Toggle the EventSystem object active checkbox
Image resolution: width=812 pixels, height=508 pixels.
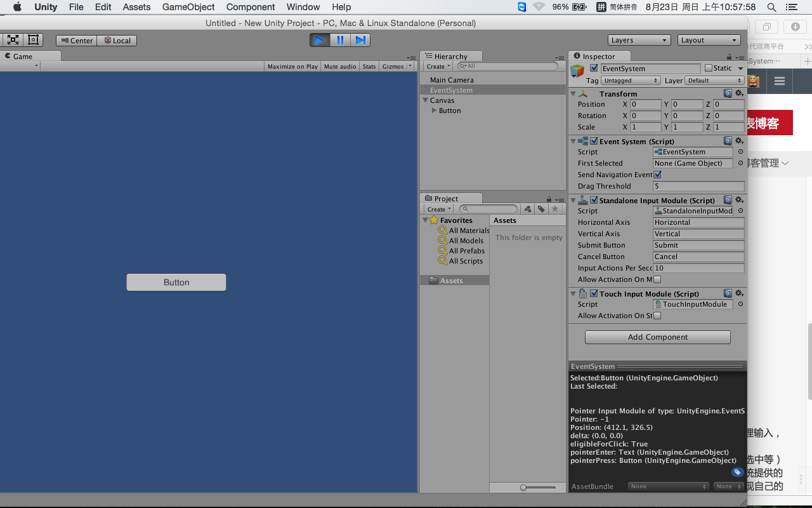(x=594, y=68)
